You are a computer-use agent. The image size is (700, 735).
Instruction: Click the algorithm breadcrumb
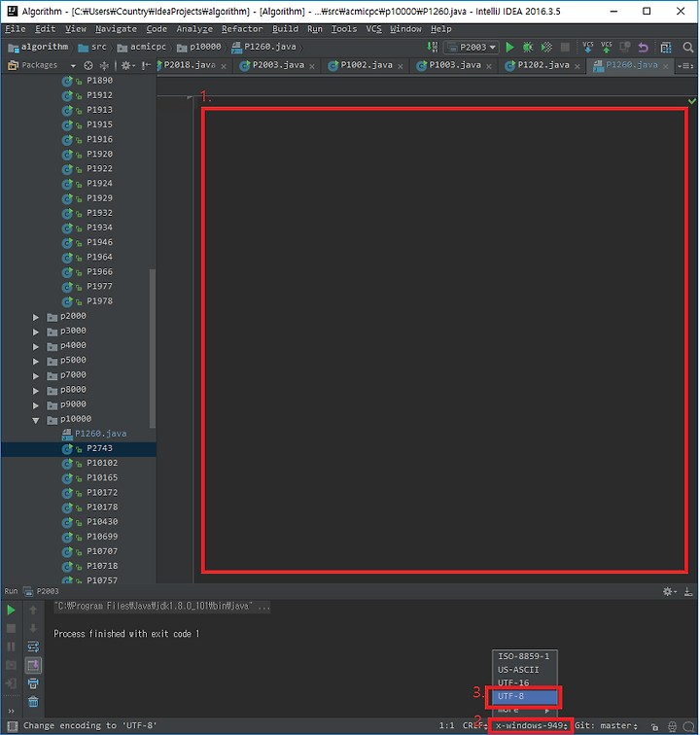[x=39, y=48]
